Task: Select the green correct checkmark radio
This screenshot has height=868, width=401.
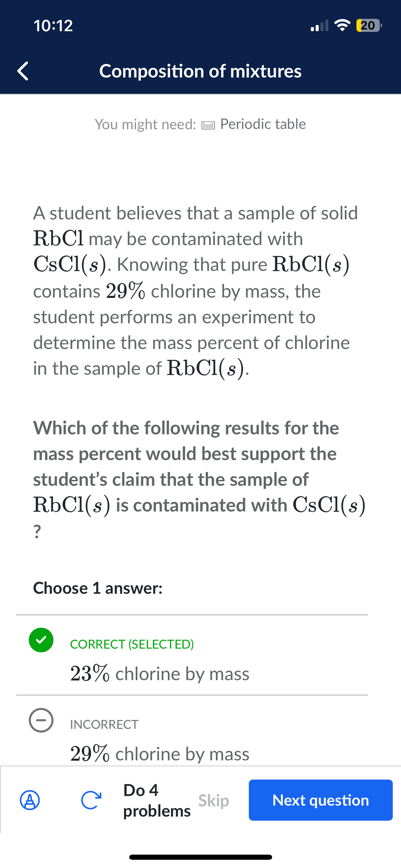Action: pos(41,640)
